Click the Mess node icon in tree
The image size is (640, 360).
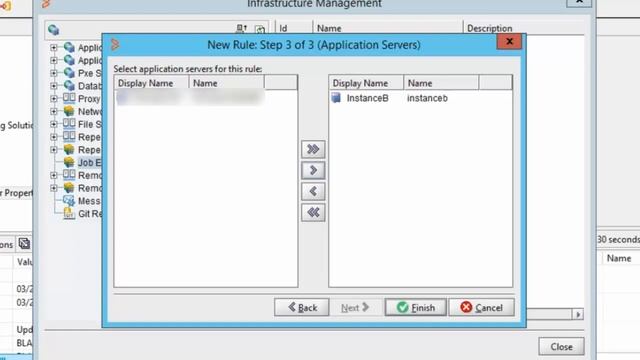coord(69,200)
